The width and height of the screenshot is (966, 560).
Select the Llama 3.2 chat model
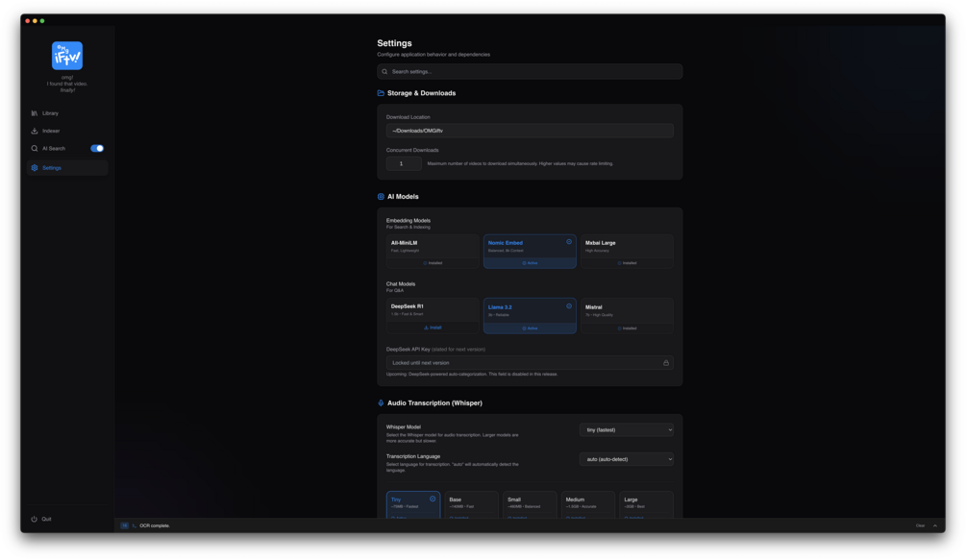coord(530,316)
